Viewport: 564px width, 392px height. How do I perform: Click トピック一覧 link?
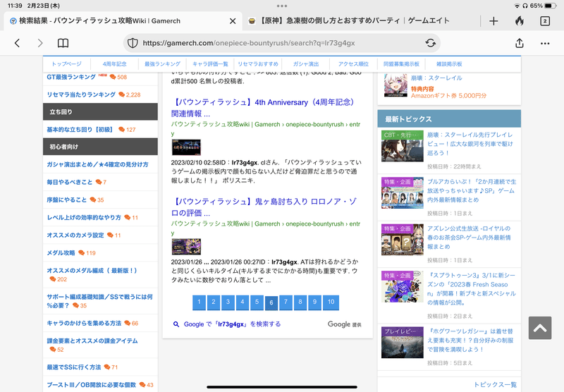click(x=495, y=384)
